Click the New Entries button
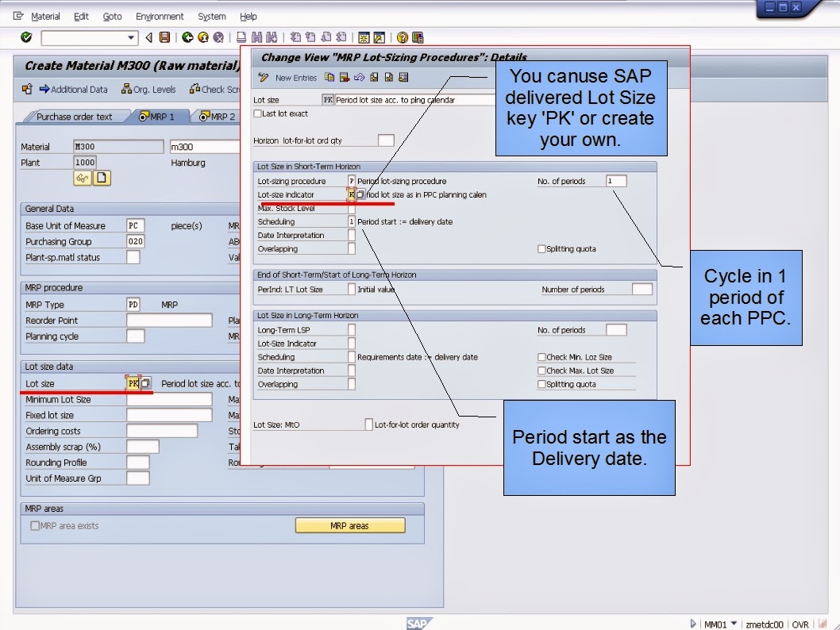 [295, 77]
